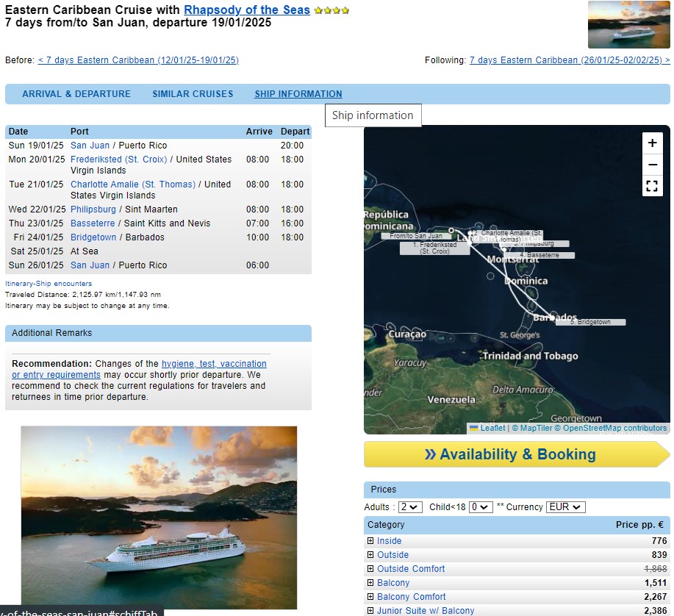This screenshot has width=674, height=616.
Task: Expand the Balcony cabin category
Action: coord(370,582)
